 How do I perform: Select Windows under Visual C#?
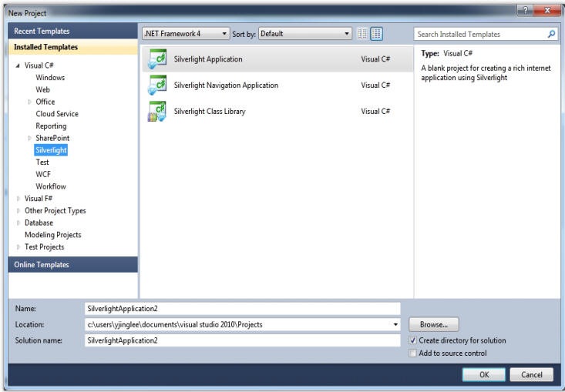50,77
